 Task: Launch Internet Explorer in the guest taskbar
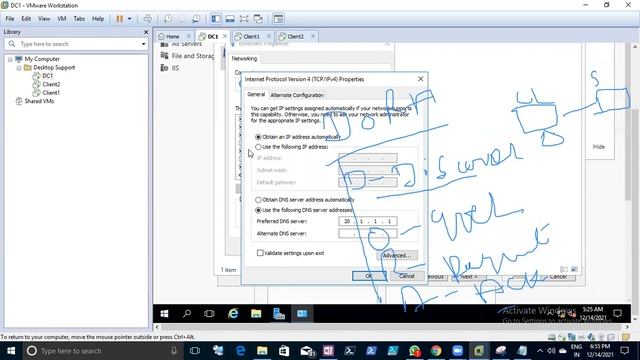233,313
